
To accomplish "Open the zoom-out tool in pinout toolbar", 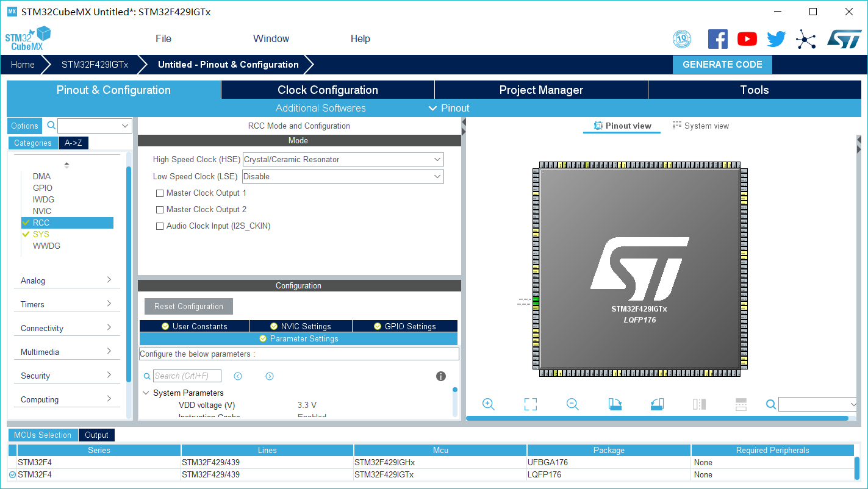I will tap(572, 404).
